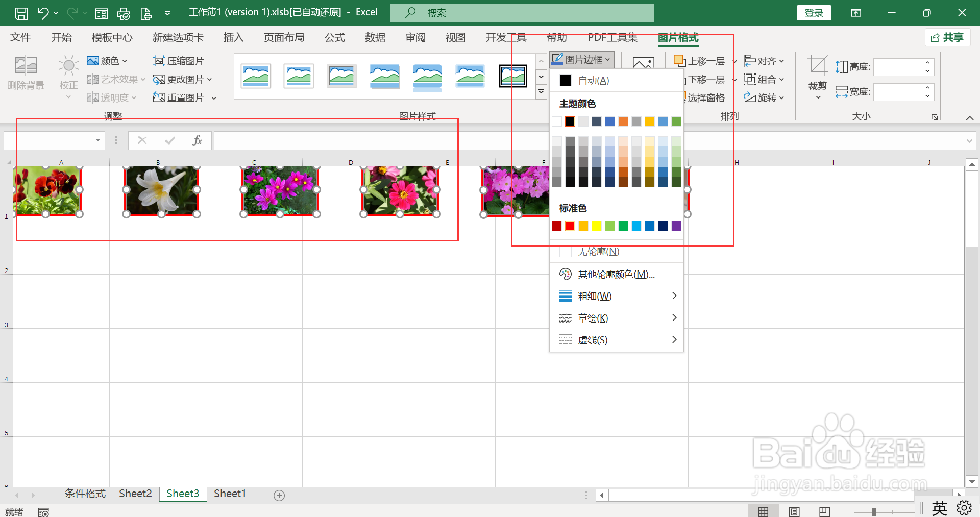Open the Sketched line submenu

[x=616, y=318]
